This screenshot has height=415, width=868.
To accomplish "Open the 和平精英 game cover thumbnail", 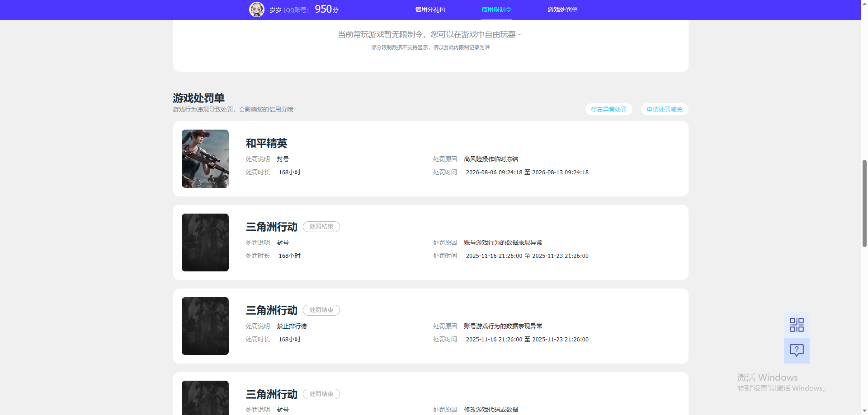I will pyautogui.click(x=205, y=159).
